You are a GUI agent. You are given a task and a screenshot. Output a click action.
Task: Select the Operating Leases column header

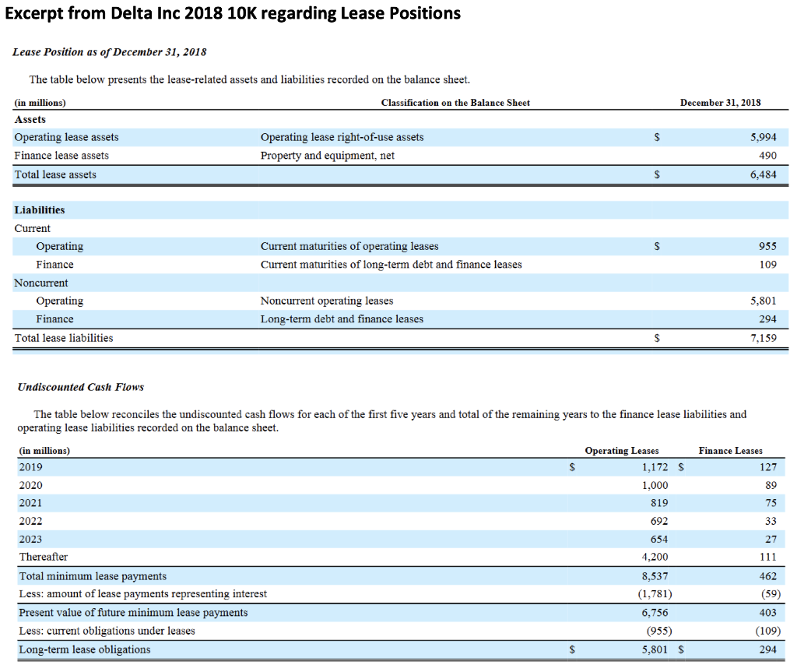pos(621,450)
